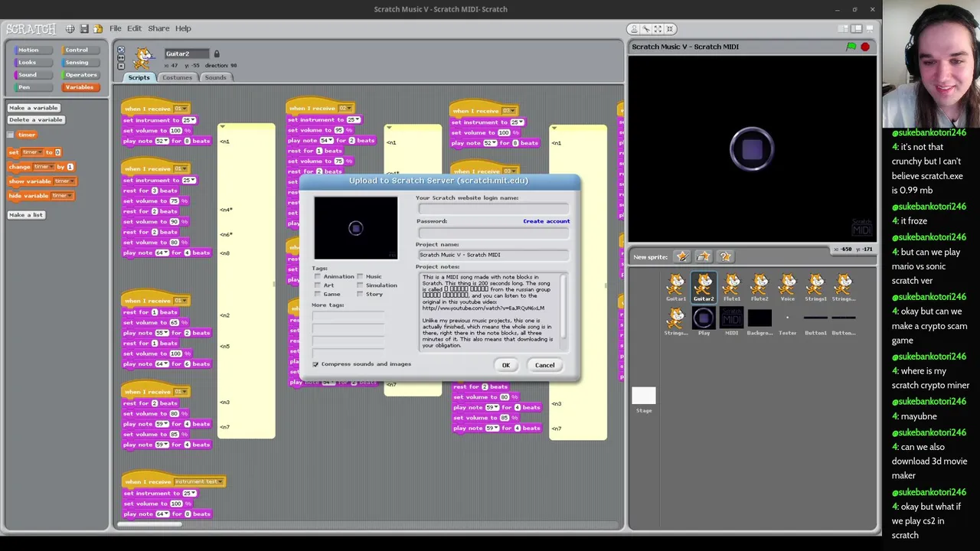The image size is (980, 551).
Task: Select the duplicate stamp tool
Action: coord(634,29)
